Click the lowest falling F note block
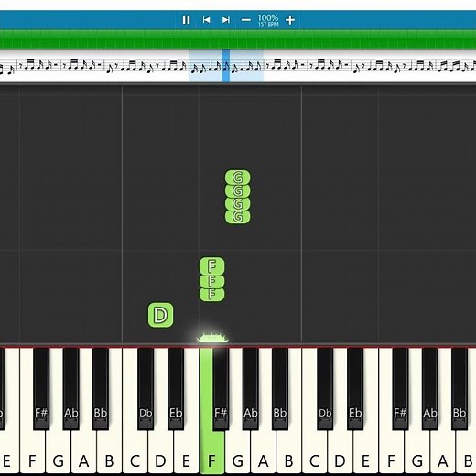Screen dimensions: 476x476 (x=212, y=295)
